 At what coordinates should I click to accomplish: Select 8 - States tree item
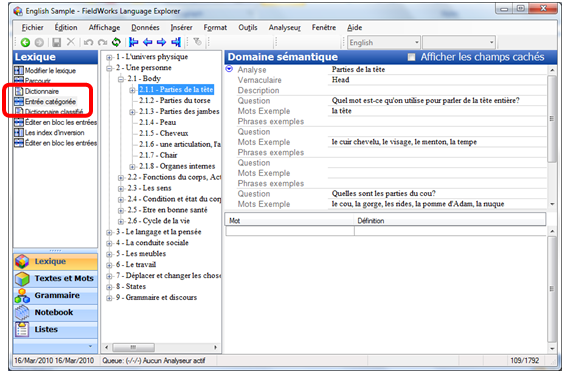coord(131,287)
